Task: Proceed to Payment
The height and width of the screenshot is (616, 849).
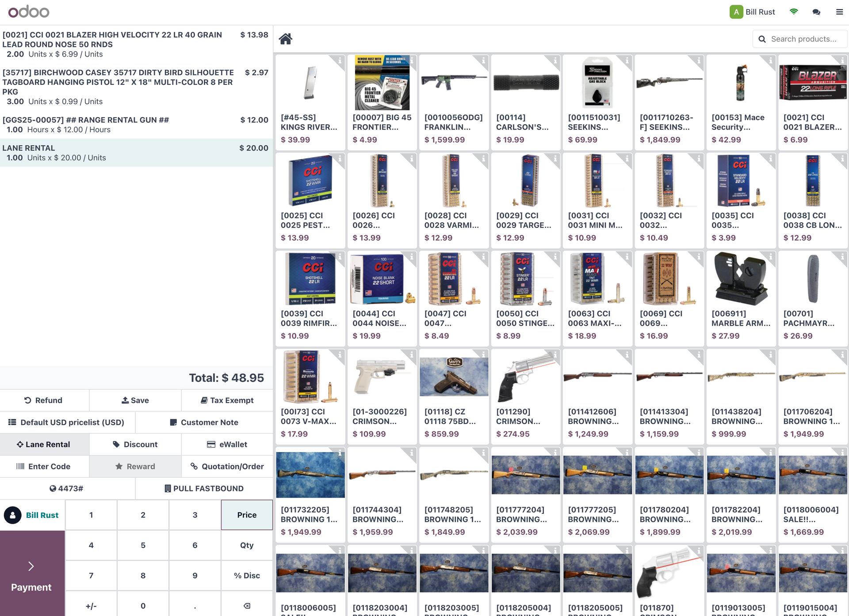Action: 32,574
